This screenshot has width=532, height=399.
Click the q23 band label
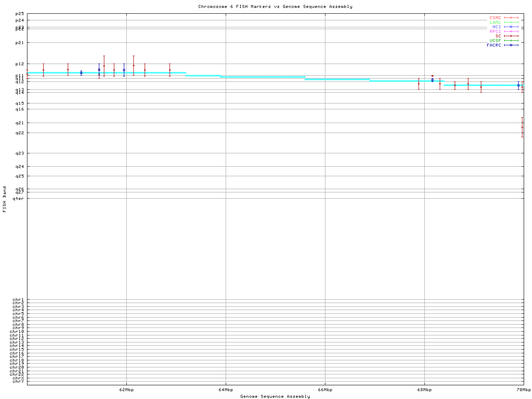pyautogui.click(x=20, y=153)
